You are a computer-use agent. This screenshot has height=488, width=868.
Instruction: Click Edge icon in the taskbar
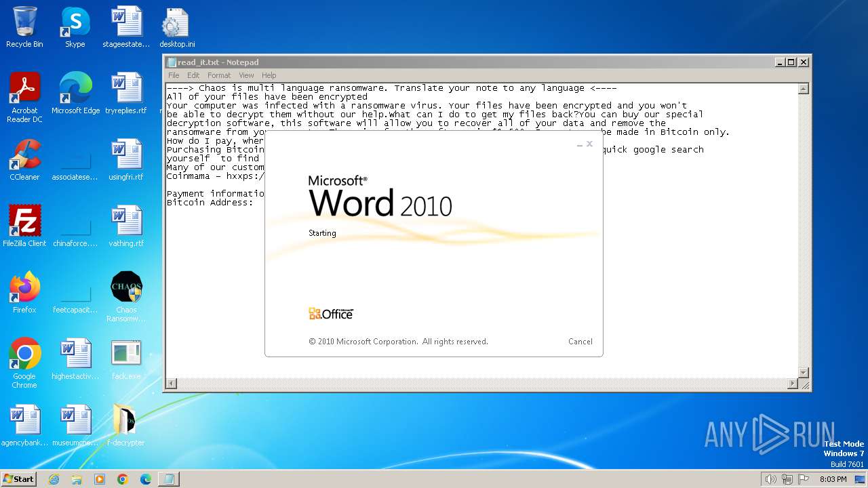tap(146, 479)
